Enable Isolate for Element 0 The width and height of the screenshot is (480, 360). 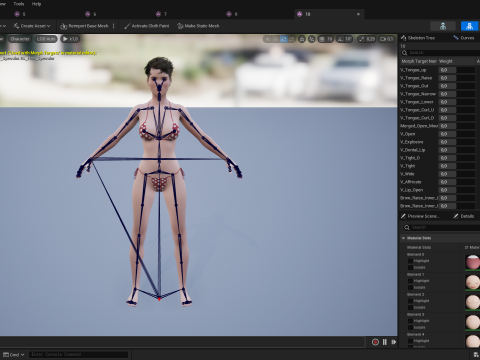point(410,268)
